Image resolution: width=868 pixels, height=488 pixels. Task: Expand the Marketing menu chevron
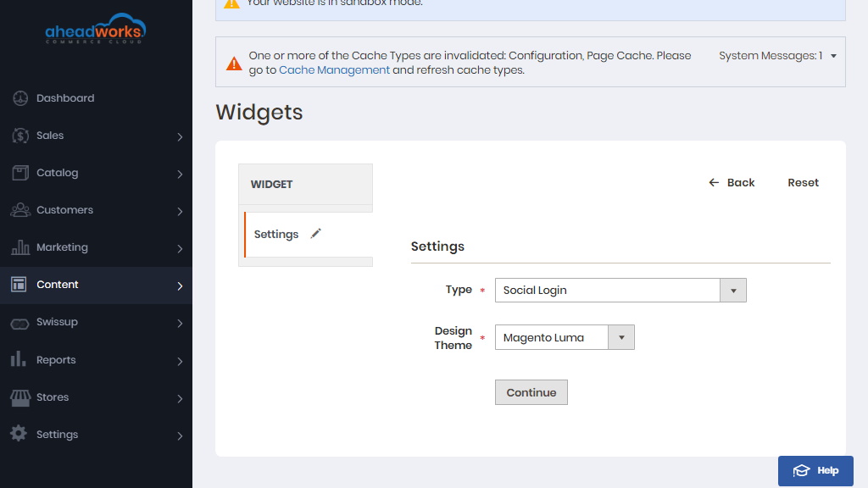(180, 249)
